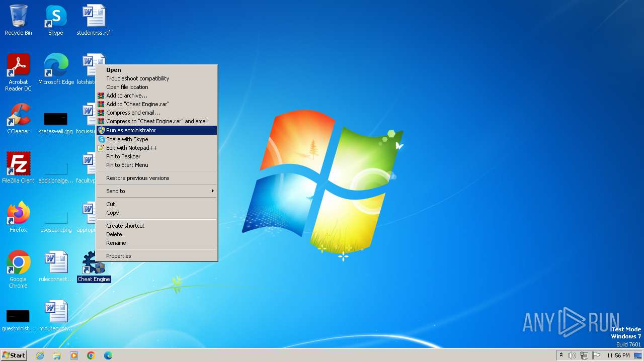Image resolution: width=644 pixels, height=362 pixels.
Task: Choose Copy in the context menu
Action: click(x=156, y=213)
